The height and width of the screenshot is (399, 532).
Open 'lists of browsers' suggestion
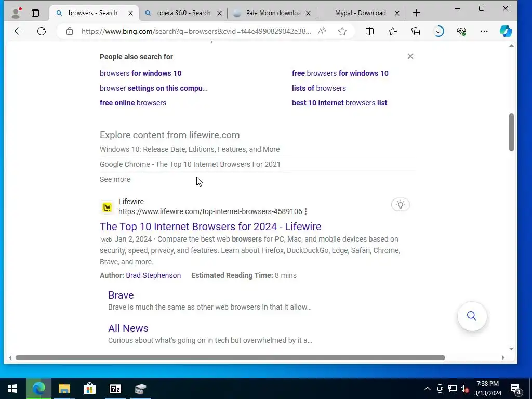tap(319, 88)
